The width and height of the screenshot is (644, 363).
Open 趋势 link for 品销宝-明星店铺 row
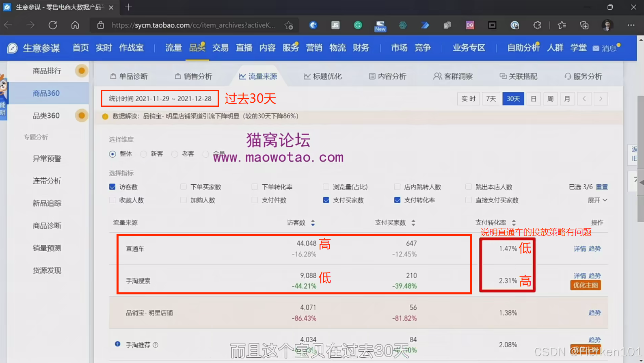pyautogui.click(x=594, y=313)
